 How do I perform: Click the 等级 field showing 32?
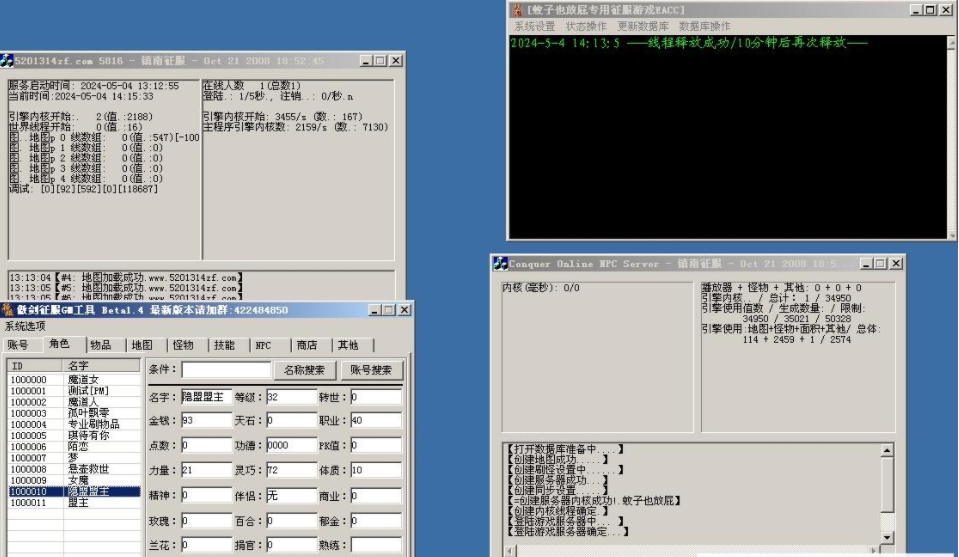[x=291, y=397]
